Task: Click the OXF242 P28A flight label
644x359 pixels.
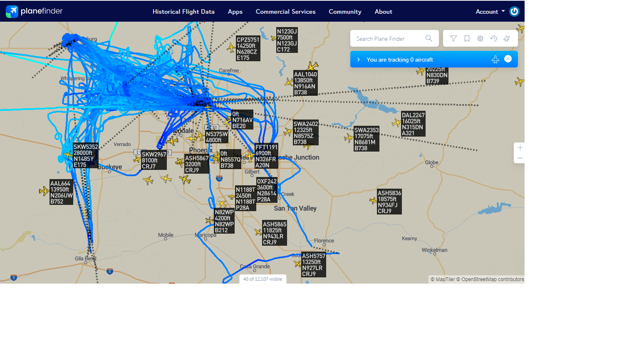Action: tap(267, 190)
